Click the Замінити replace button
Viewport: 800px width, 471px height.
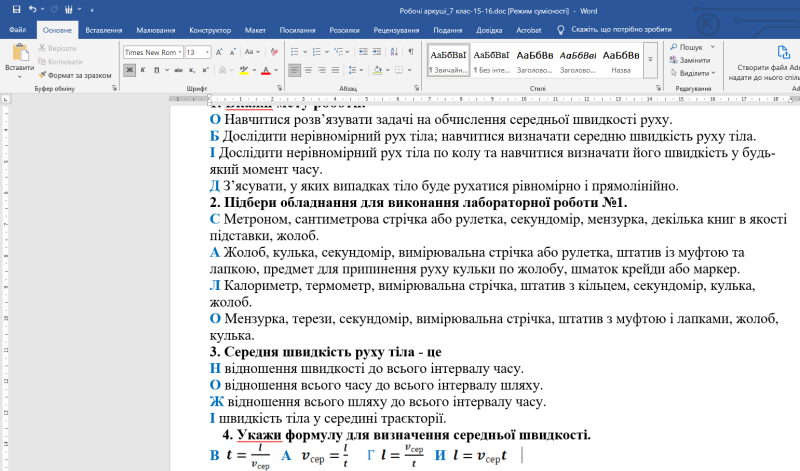tap(690, 60)
